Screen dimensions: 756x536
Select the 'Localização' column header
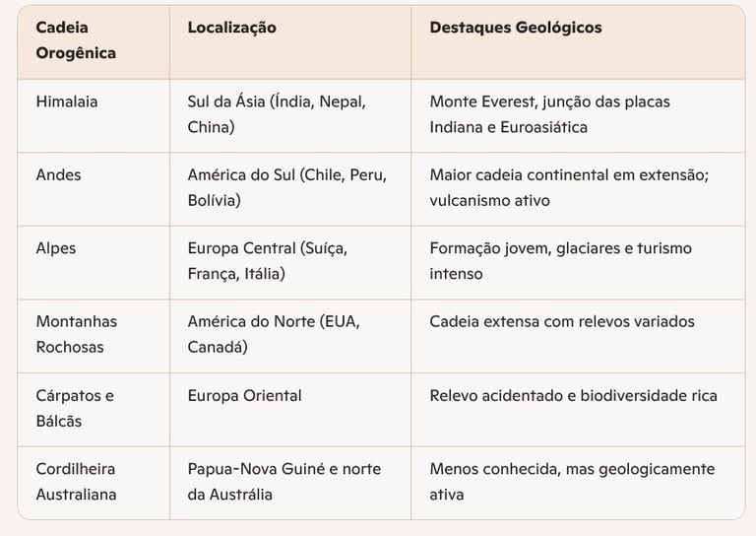coord(232,28)
